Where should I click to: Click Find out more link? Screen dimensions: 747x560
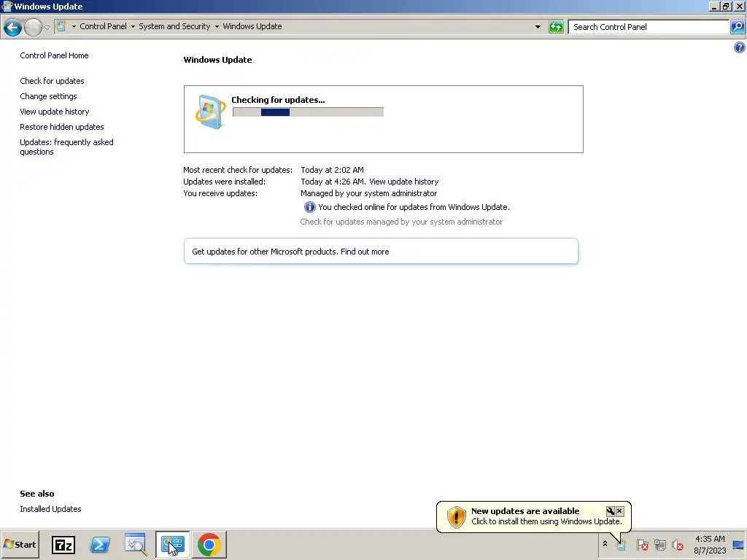pos(365,252)
